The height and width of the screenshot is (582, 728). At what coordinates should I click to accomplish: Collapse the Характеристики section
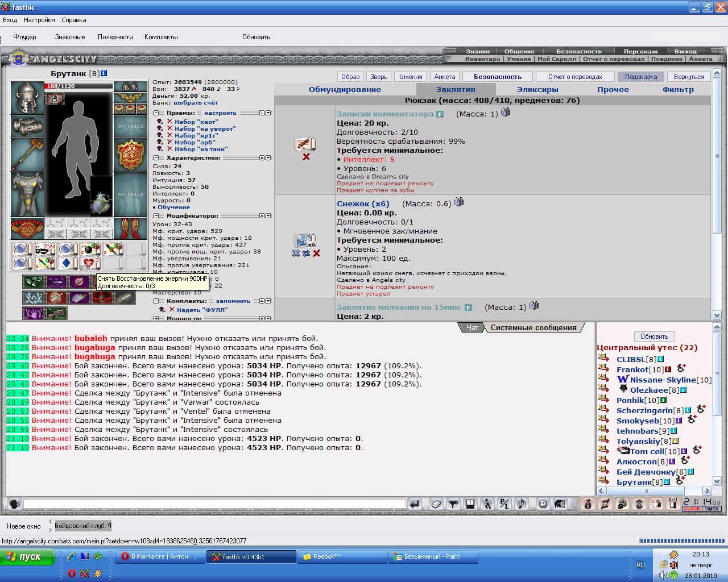(x=156, y=158)
